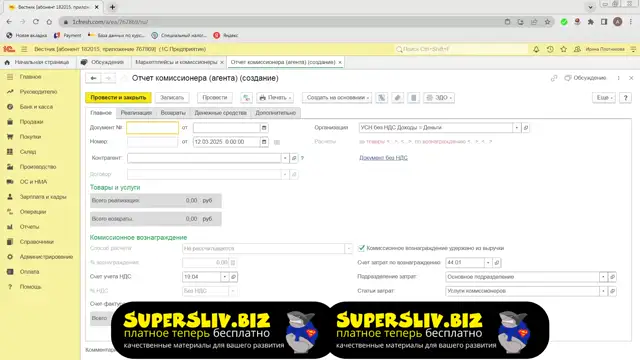Open Продажи section in sidebar
Image resolution: width=640 pixels, height=360 pixels.
point(31,122)
